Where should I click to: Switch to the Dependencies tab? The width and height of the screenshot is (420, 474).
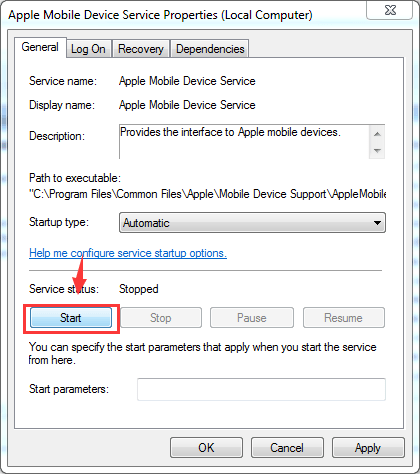point(210,49)
